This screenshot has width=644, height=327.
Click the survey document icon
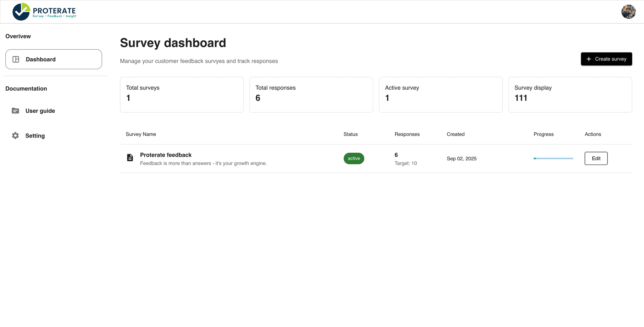tap(130, 158)
